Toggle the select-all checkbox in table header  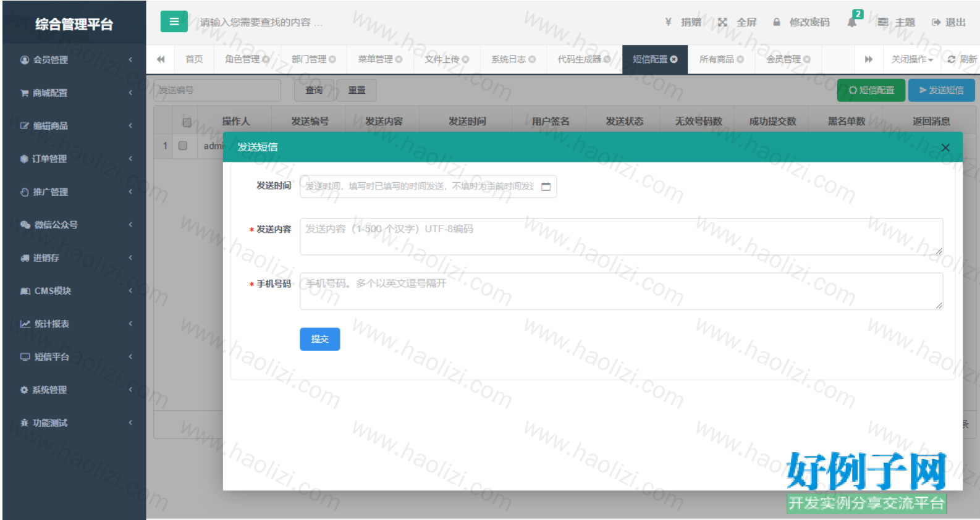(x=187, y=122)
